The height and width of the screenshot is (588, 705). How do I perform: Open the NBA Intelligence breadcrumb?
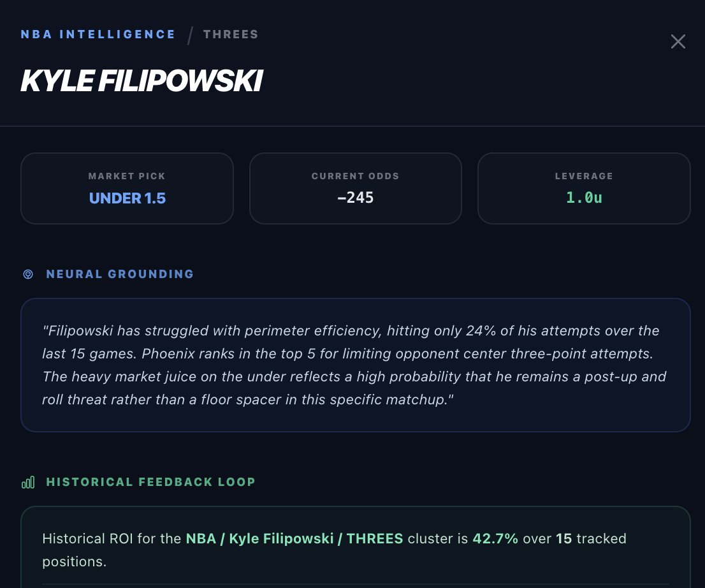pyautogui.click(x=98, y=34)
